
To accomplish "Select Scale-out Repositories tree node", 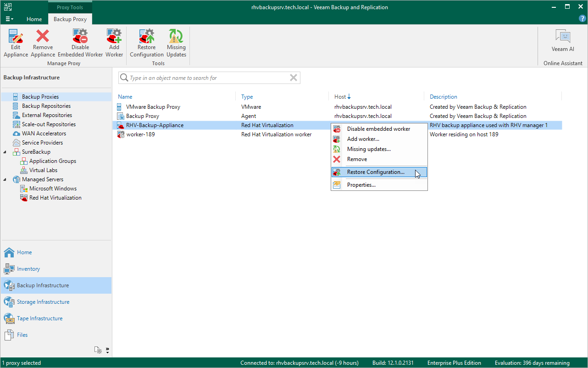I will tap(49, 124).
